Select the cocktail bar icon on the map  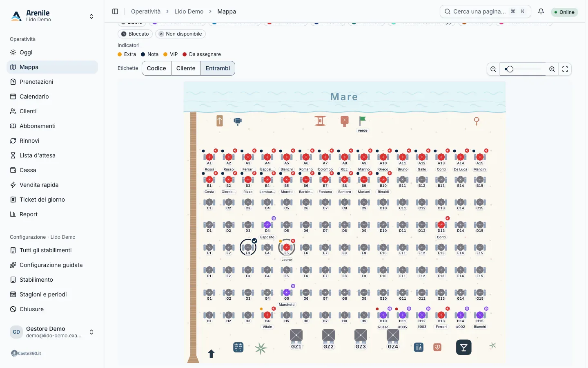click(x=463, y=347)
